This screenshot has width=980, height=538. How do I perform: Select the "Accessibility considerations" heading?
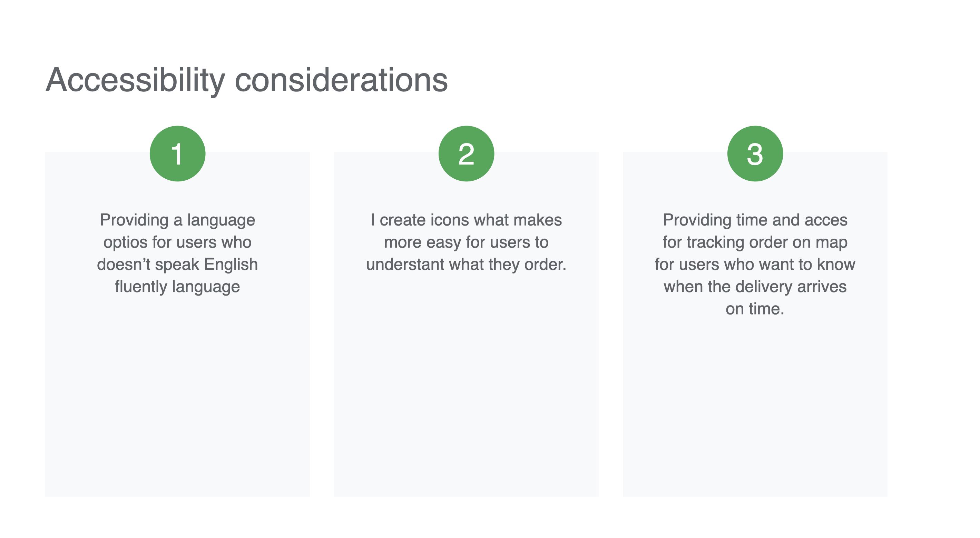tap(246, 80)
